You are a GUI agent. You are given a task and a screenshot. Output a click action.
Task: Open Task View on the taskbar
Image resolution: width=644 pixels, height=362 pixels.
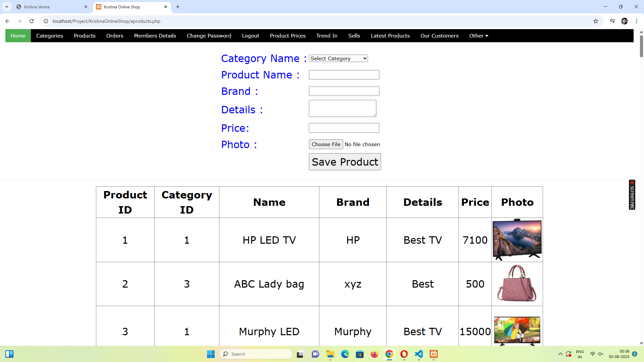coord(301,354)
